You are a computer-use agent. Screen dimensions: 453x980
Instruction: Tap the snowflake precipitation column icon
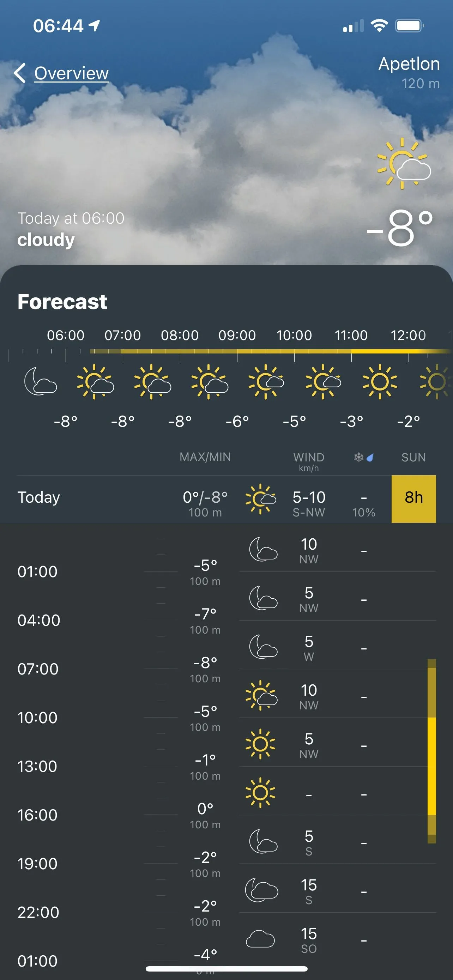pos(359,457)
